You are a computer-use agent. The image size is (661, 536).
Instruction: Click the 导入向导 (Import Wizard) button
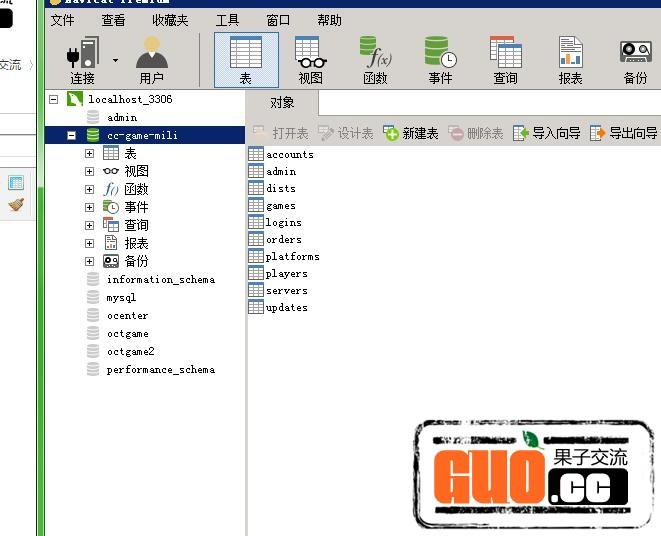(547, 133)
